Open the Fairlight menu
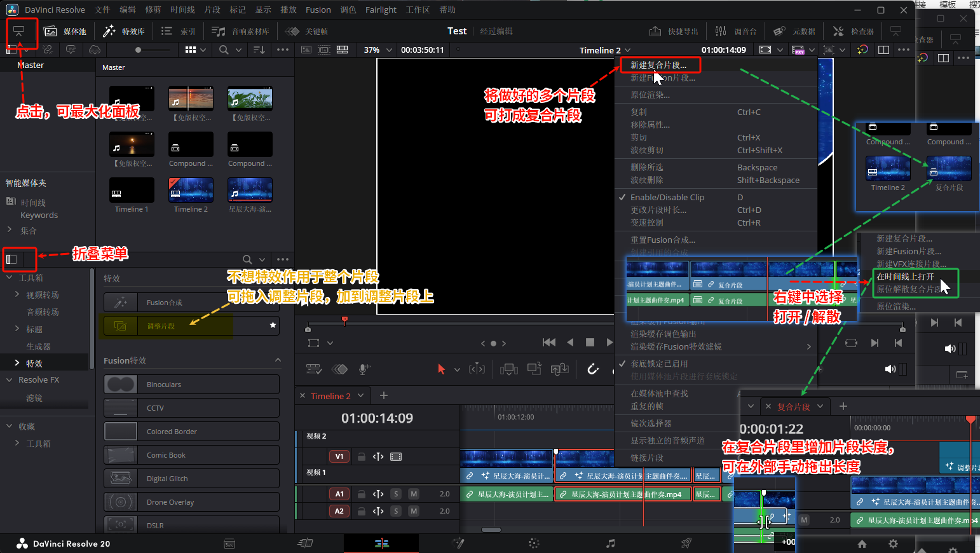This screenshot has height=553, width=980. pyautogui.click(x=381, y=10)
